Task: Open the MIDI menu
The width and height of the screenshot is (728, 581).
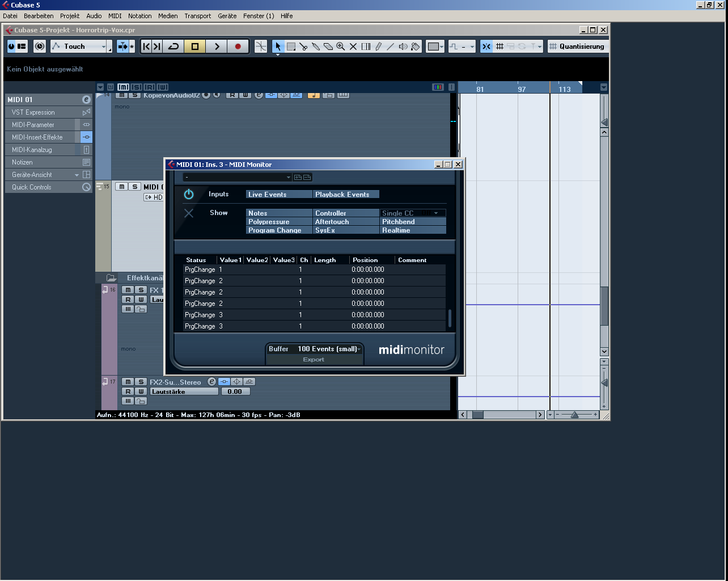Action: click(115, 16)
